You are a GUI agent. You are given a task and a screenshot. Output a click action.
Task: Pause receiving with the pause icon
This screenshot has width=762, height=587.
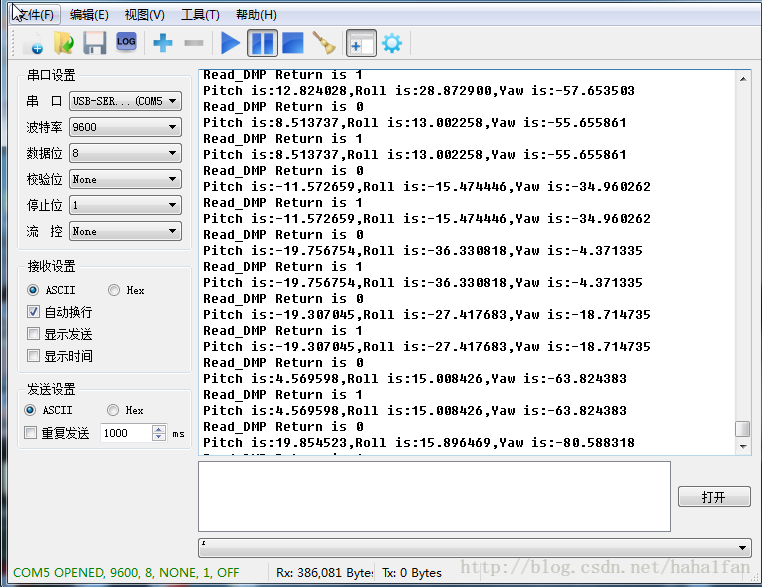click(262, 43)
